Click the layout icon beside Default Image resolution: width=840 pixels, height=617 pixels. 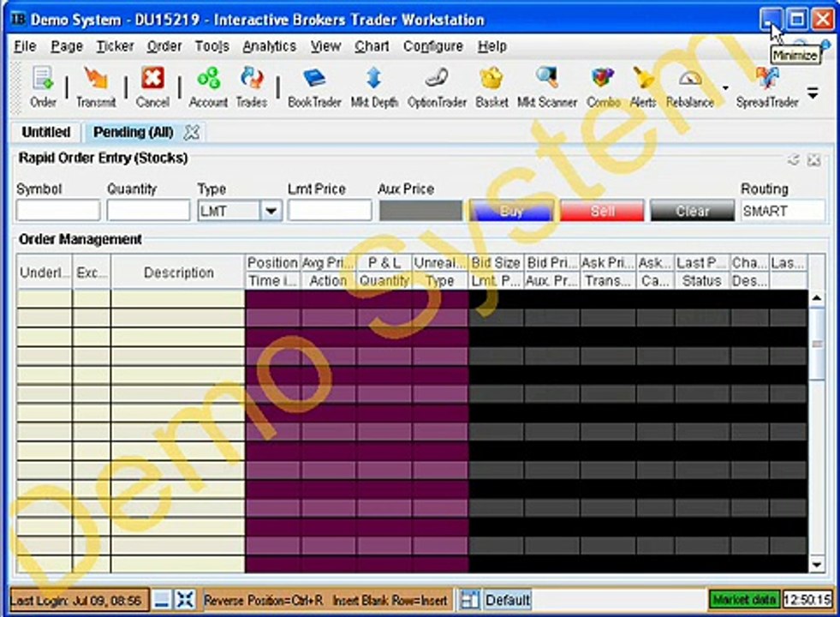tap(470, 599)
